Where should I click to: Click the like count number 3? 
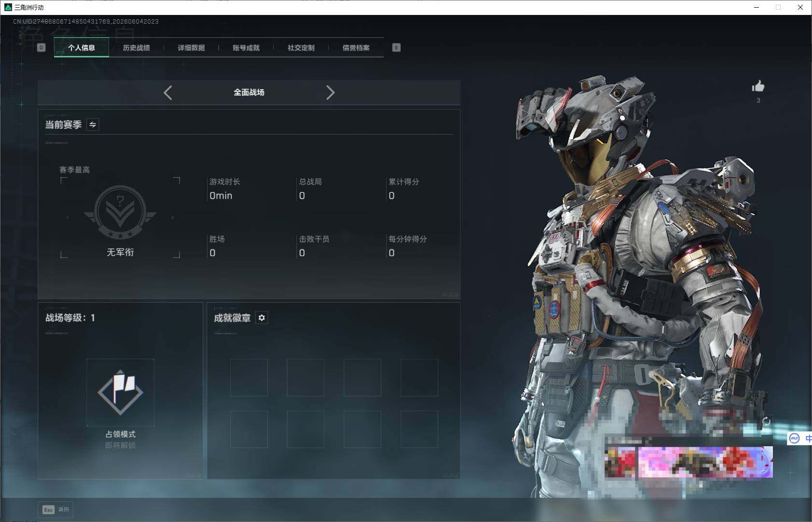coord(758,100)
